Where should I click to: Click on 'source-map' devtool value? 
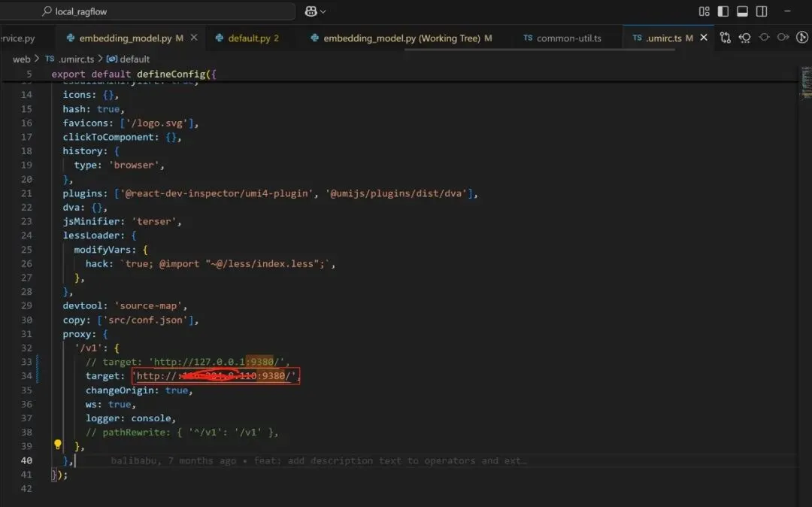(x=147, y=305)
